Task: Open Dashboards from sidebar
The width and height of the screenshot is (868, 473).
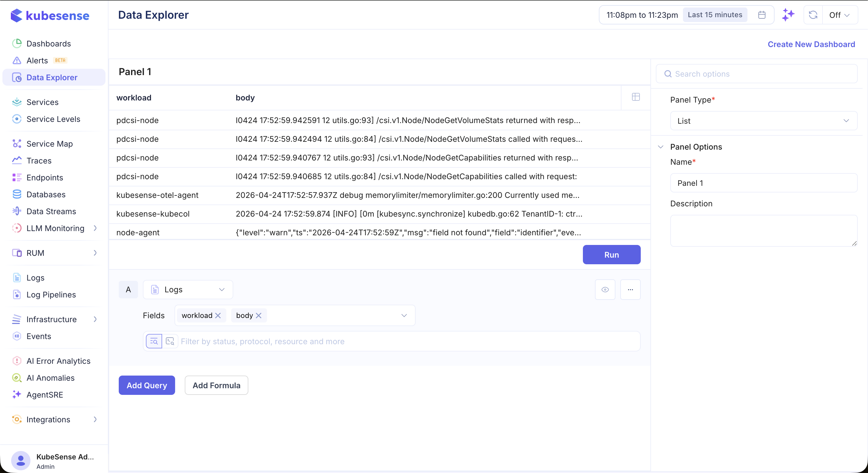Action: (49, 43)
